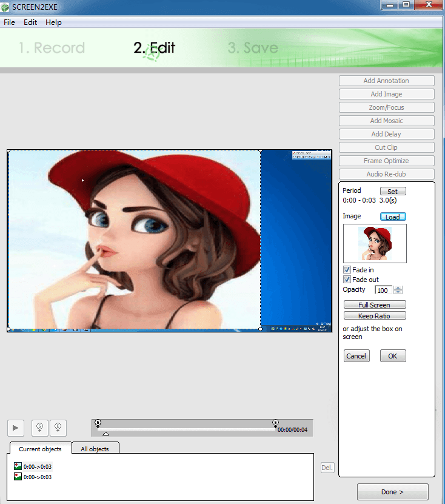Select the 2. Edit step
The width and height of the screenshot is (445, 504).
[154, 48]
